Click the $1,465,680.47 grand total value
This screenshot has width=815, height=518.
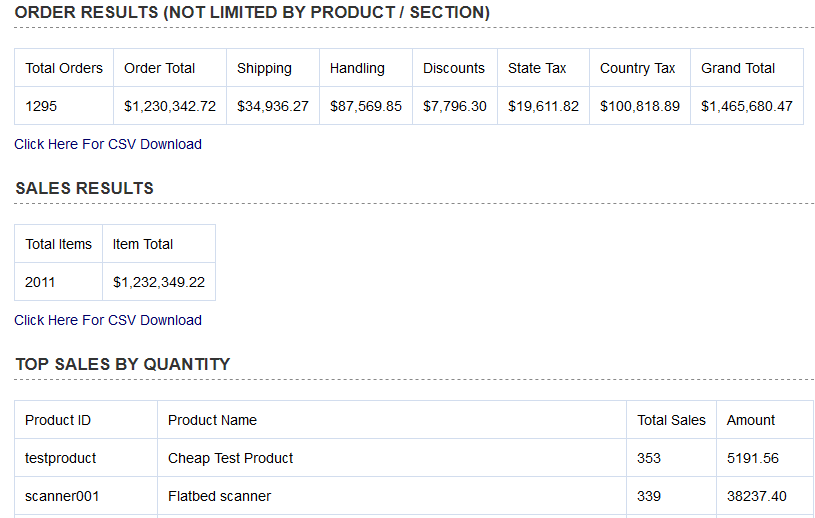pyautogui.click(x=747, y=106)
